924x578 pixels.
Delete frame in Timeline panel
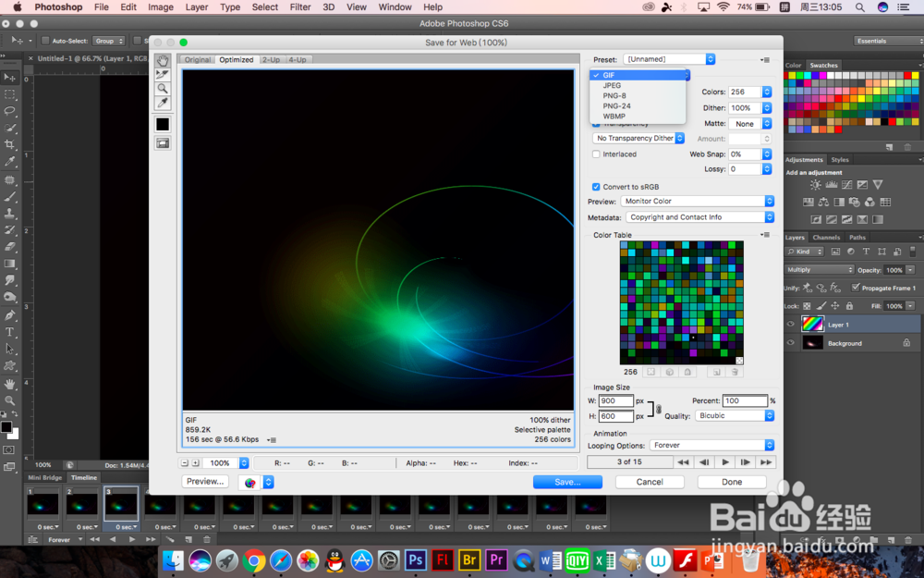(207, 539)
